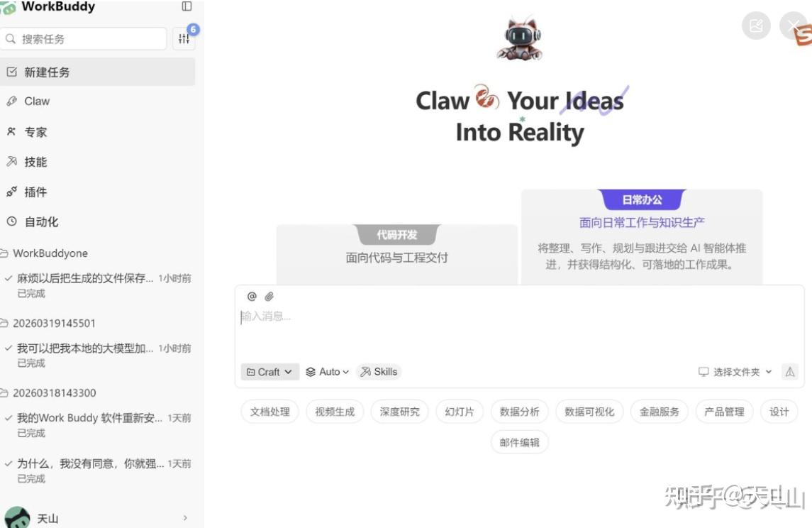The height and width of the screenshot is (528, 812).
Task: Click the round image icon button at top right
Action: (756, 26)
